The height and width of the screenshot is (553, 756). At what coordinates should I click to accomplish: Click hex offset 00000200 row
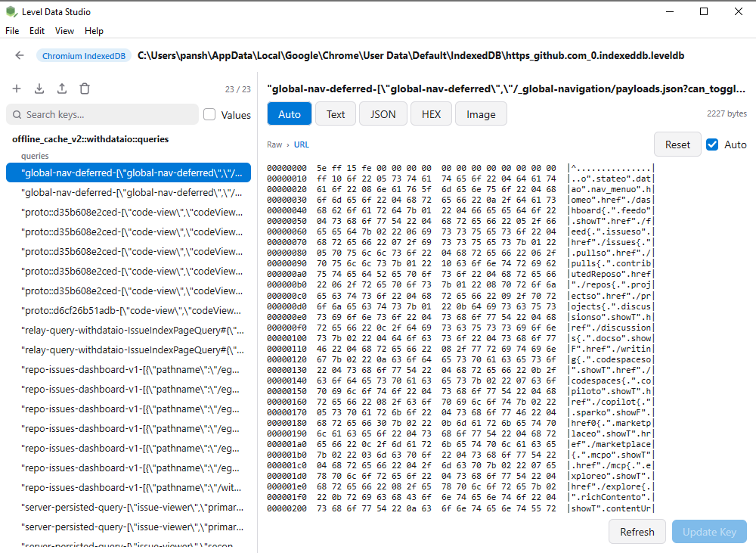pyautogui.click(x=460, y=508)
